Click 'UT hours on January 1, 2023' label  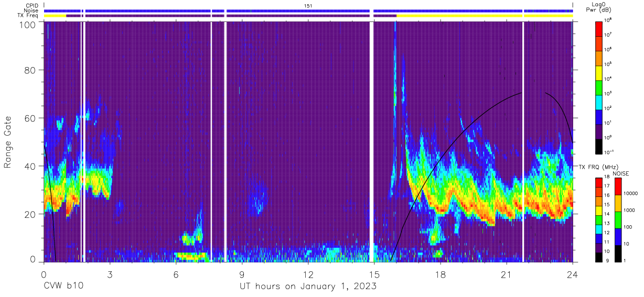click(308, 287)
